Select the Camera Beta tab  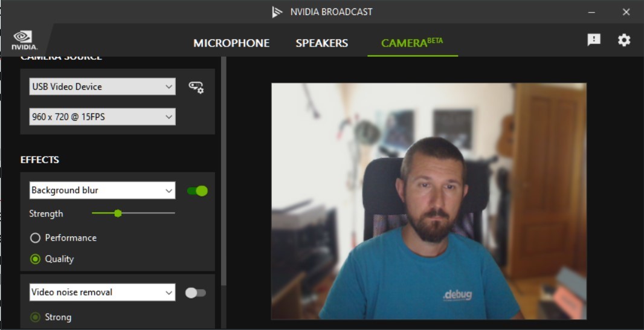(x=412, y=43)
